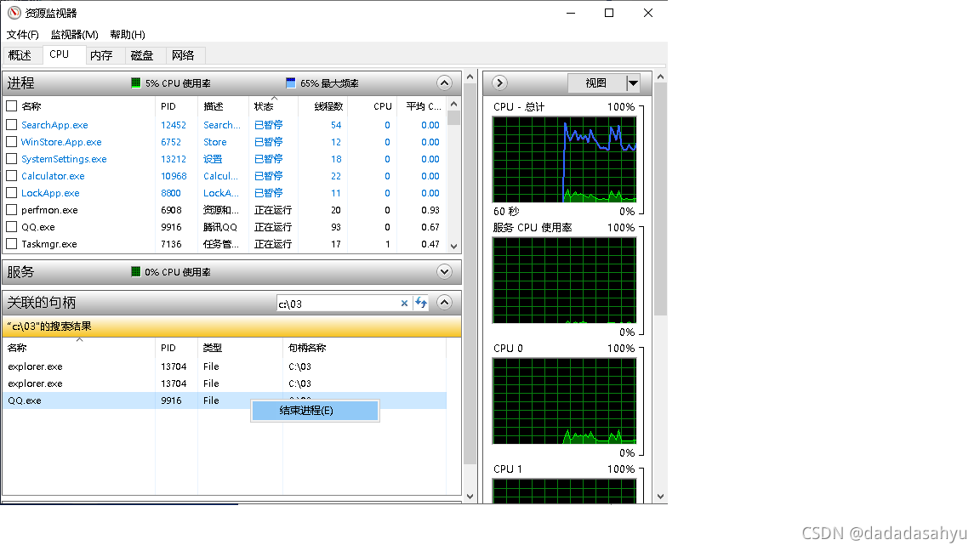Screen dimensions: 980x551
Task: Expand the 服务 section chevron
Action: (444, 272)
